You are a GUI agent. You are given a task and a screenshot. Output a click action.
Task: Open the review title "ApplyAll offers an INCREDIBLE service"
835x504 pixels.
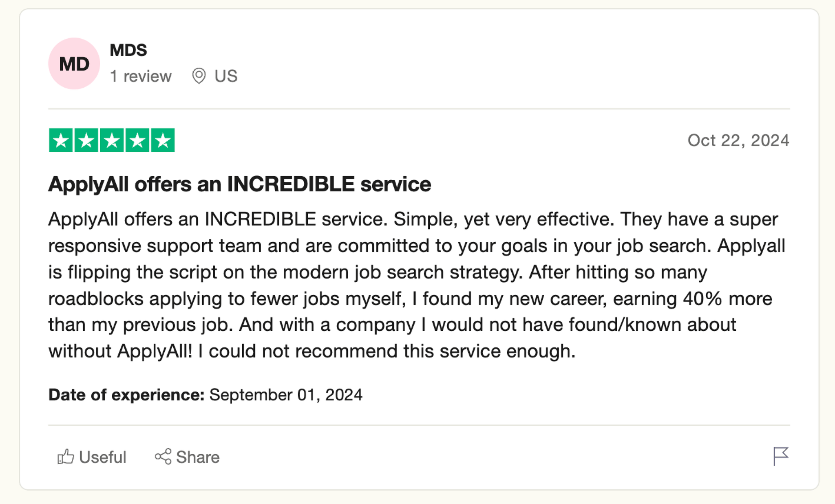[240, 184]
